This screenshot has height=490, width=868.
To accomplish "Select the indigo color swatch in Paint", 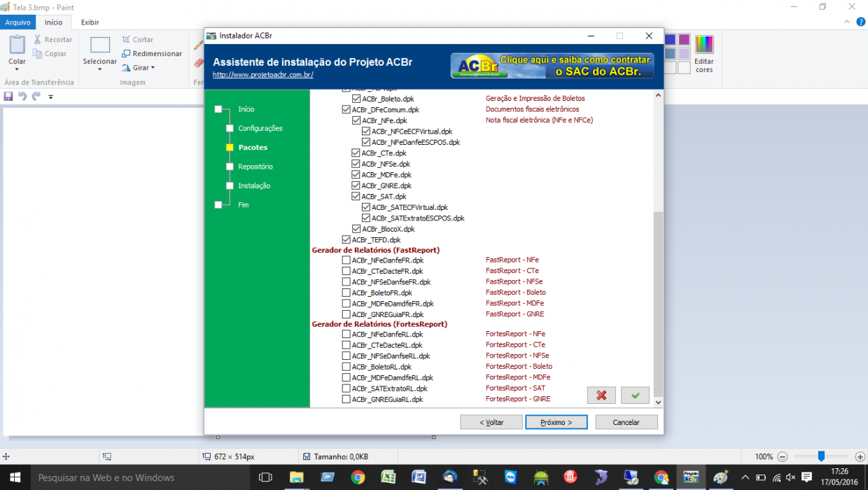I will (671, 40).
